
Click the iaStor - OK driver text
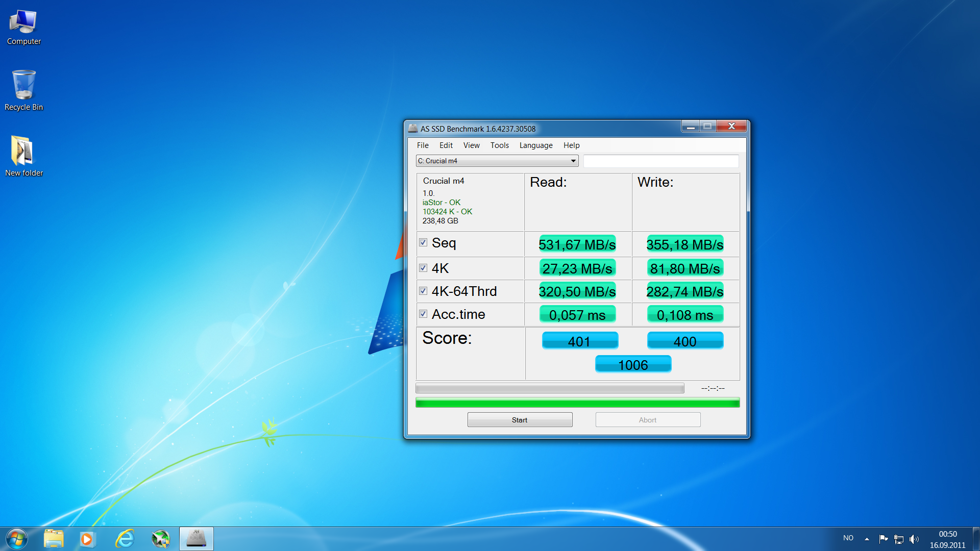point(442,203)
